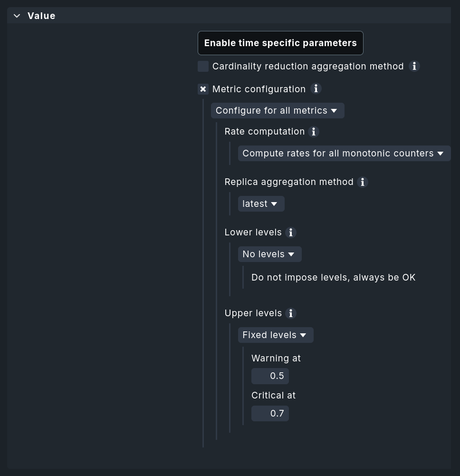Open the Compute rates for all monotonic counters dropdown
The width and height of the screenshot is (460, 476).
pyautogui.click(x=344, y=153)
